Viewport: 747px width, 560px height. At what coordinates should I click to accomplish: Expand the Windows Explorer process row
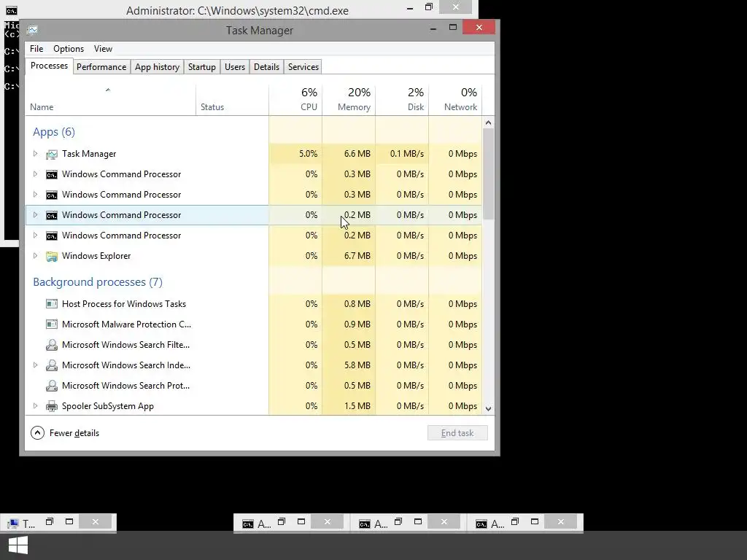tap(35, 256)
